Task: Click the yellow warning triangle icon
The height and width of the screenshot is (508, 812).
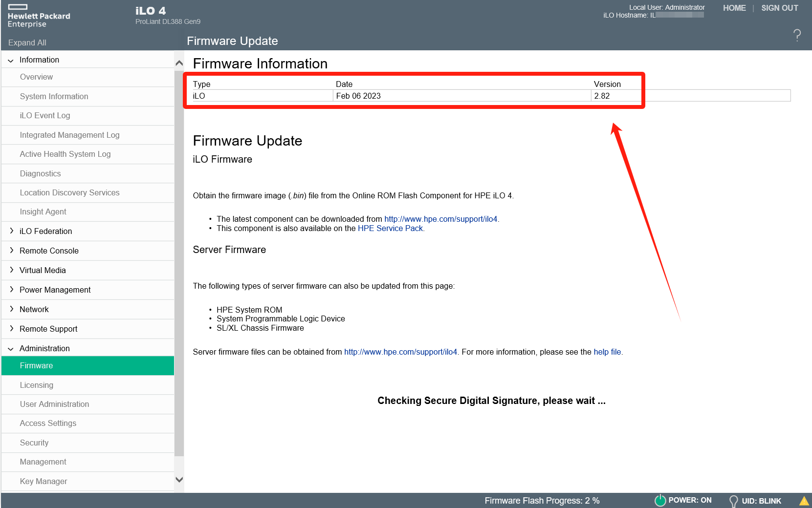Action: pos(804,501)
